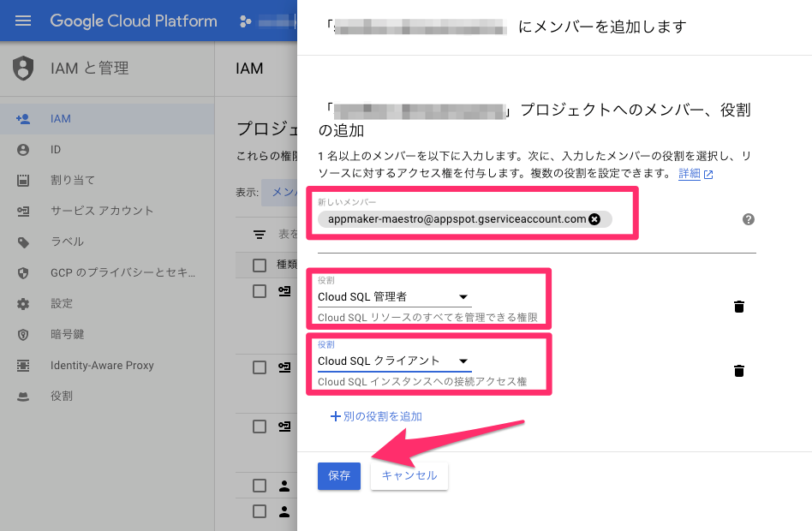This screenshot has width=812, height=531.
Task: Select the メン… view chip beside 表示
Action: click(x=279, y=192)
